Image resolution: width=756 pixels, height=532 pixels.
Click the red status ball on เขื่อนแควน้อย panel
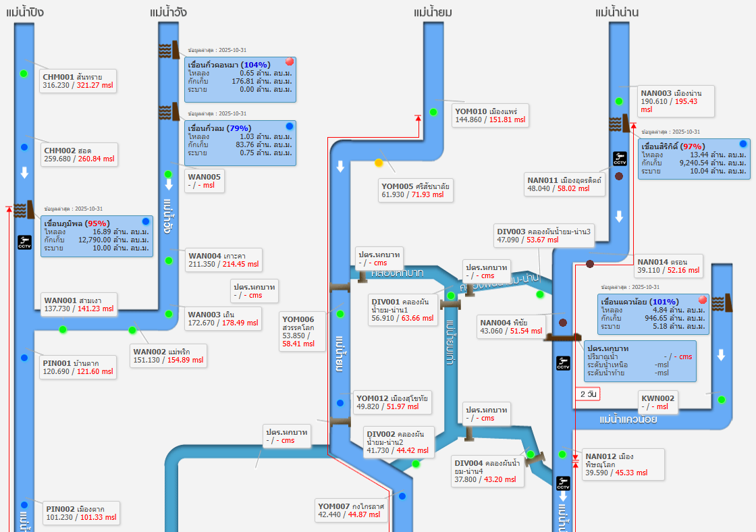(x=702, y=300)
